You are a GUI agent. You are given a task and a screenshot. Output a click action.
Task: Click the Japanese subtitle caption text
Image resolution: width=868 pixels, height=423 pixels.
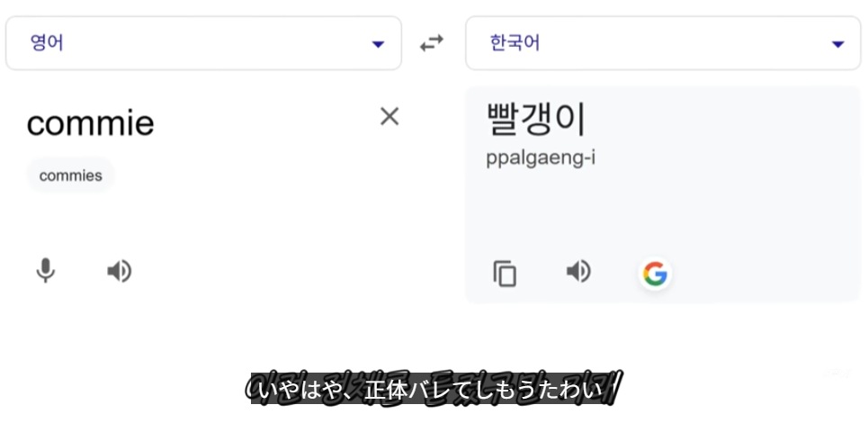click(x=433, y=390)
